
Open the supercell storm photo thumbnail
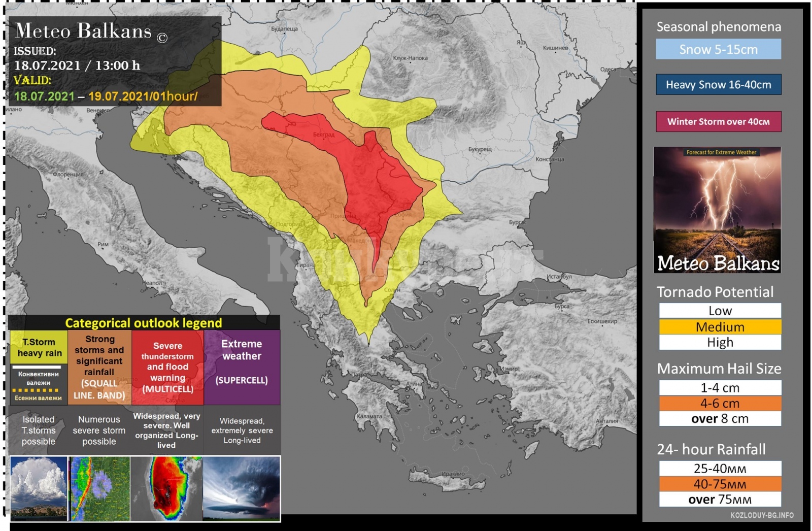[x=242, y=488]
